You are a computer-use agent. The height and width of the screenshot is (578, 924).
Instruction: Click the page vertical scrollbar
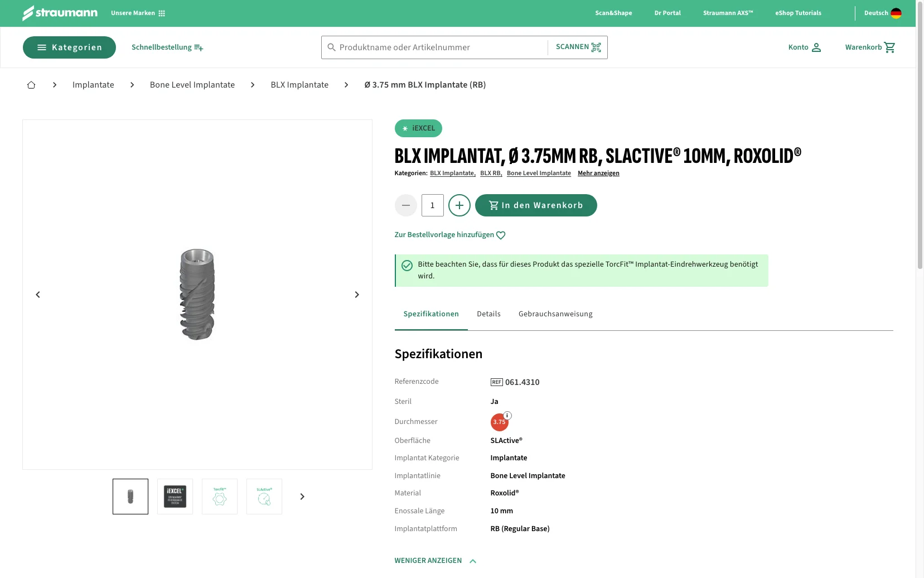(x=920, y=135)
